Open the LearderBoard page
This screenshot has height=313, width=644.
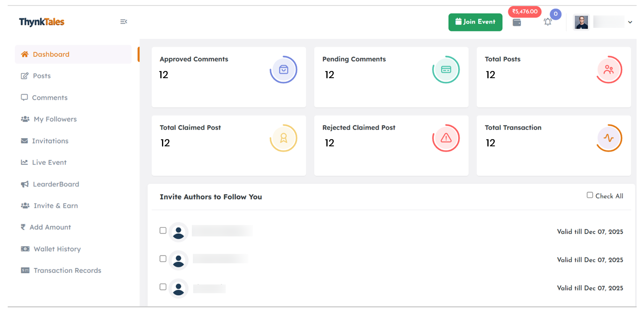click(x=56, y=184)
